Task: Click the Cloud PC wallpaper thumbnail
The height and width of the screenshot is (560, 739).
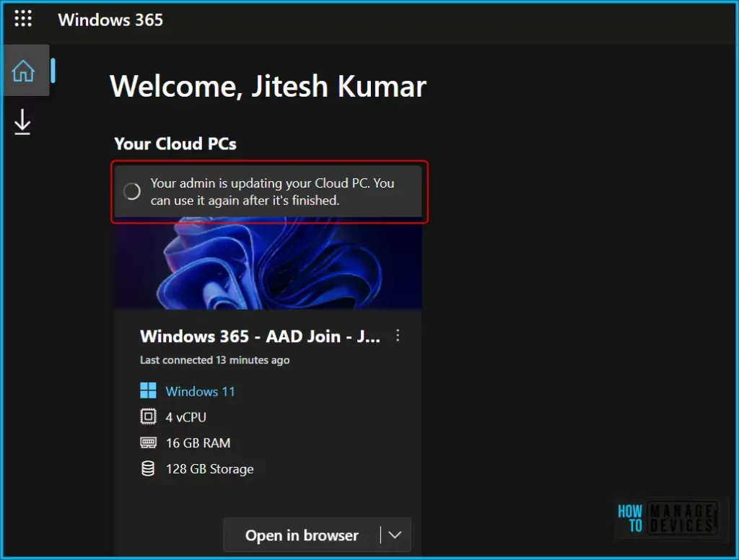Action: click(x=268, y=263)
